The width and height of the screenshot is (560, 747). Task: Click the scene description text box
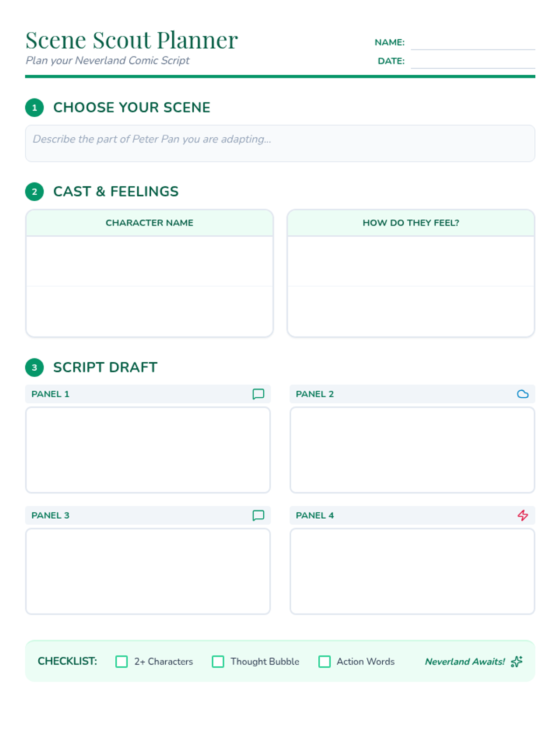click(x=280, y=143)
